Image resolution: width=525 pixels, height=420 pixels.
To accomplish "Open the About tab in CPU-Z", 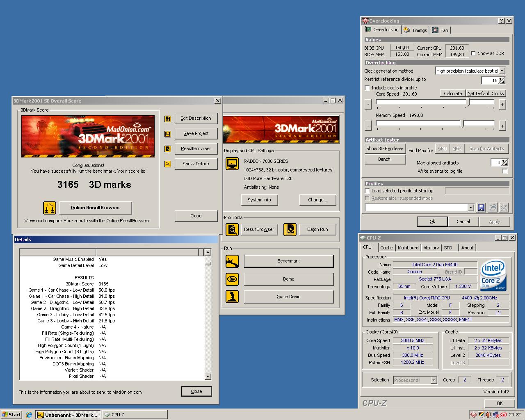I will click(467, 248).
